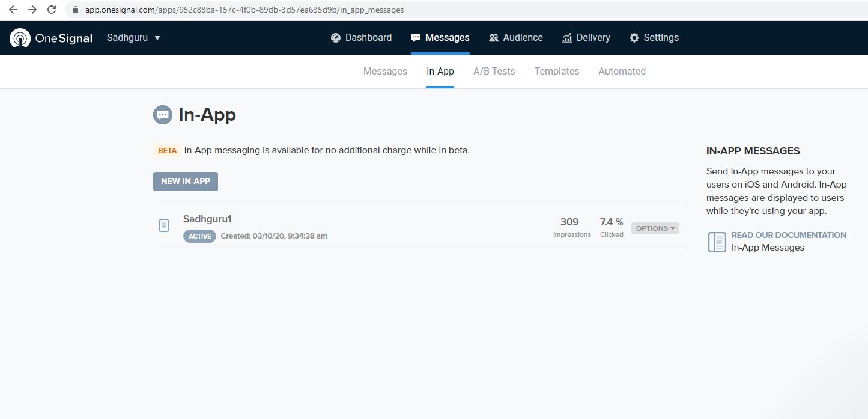Viewport: 868px width, 419px height.
Task: Open the Dashboard menu
Action: coord(361,38)
